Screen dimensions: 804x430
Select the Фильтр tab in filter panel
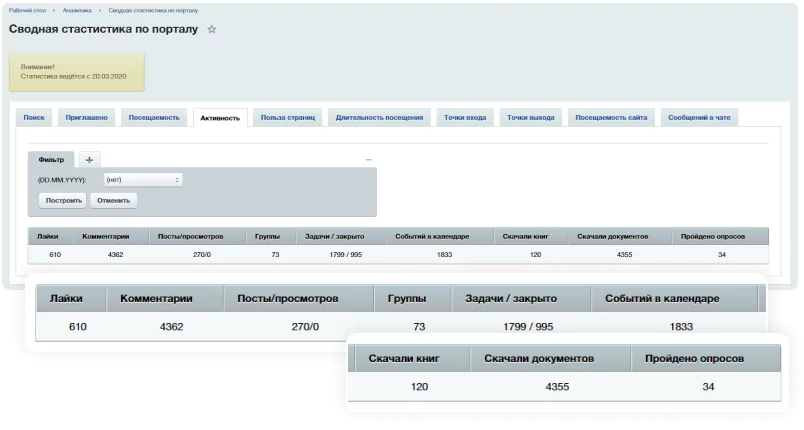(51, 160)
